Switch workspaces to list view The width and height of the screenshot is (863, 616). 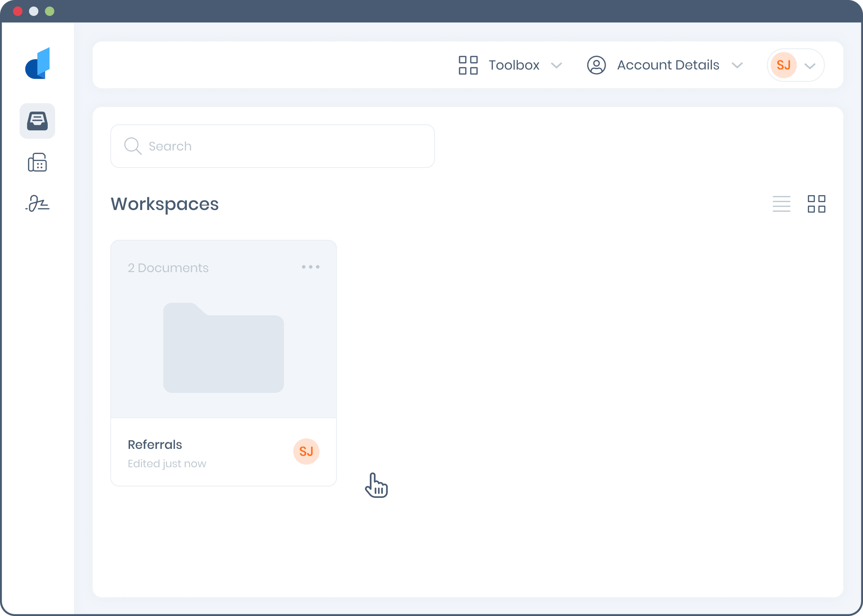[x=782, y=204]
